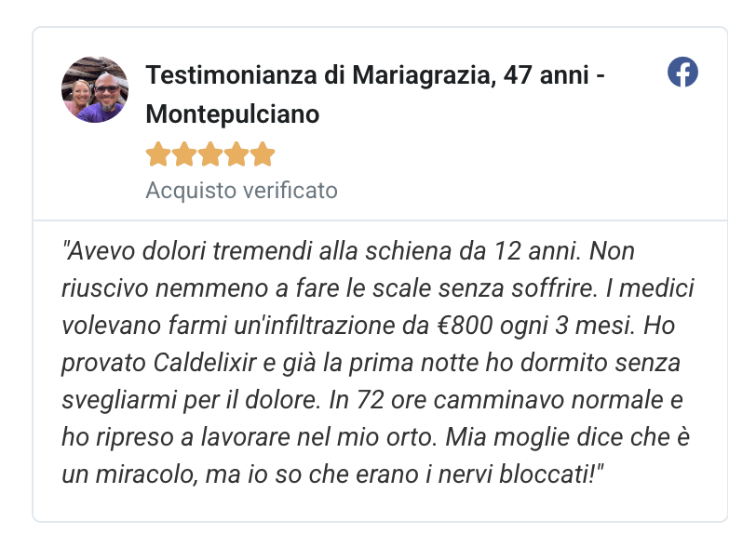
Task: Click the first rating star
Action: tap(158, 153)
